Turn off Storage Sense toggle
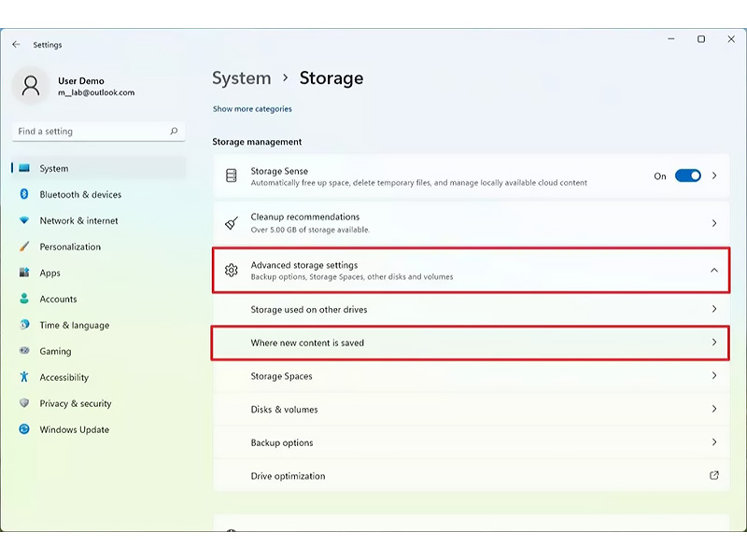747x560 pixels. point(688,175)
